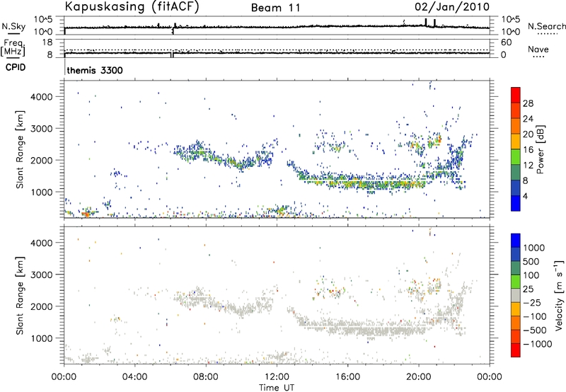Click 4000 on power panel range axis
Image resolution: width=566 pixels, height=392 pixels.
click(x=42, y=97)
